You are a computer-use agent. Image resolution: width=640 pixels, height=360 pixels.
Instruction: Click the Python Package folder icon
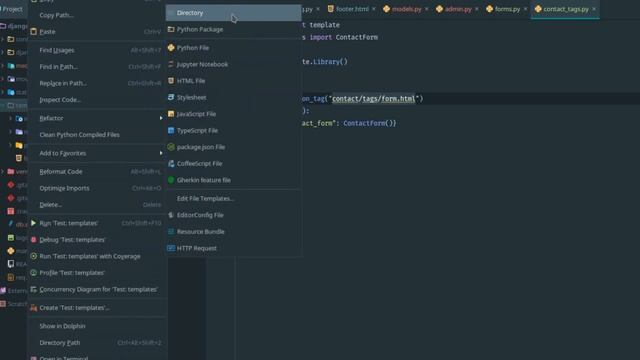coord(171,29)
